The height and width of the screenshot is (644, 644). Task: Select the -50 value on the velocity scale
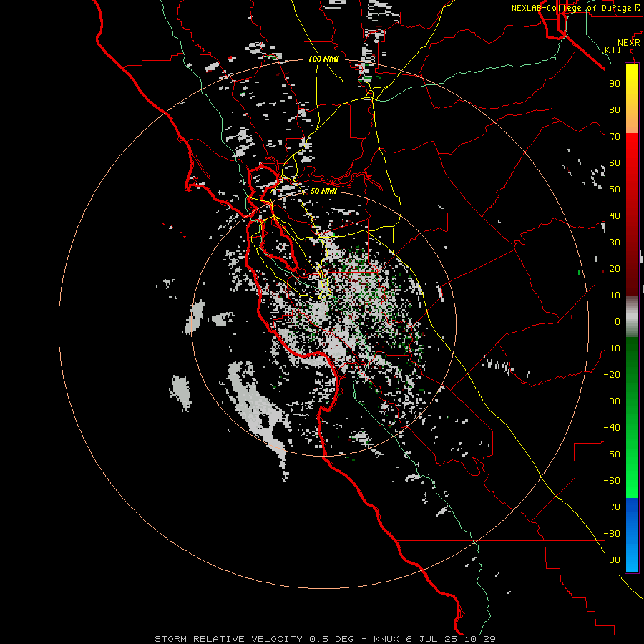(612, 454)
